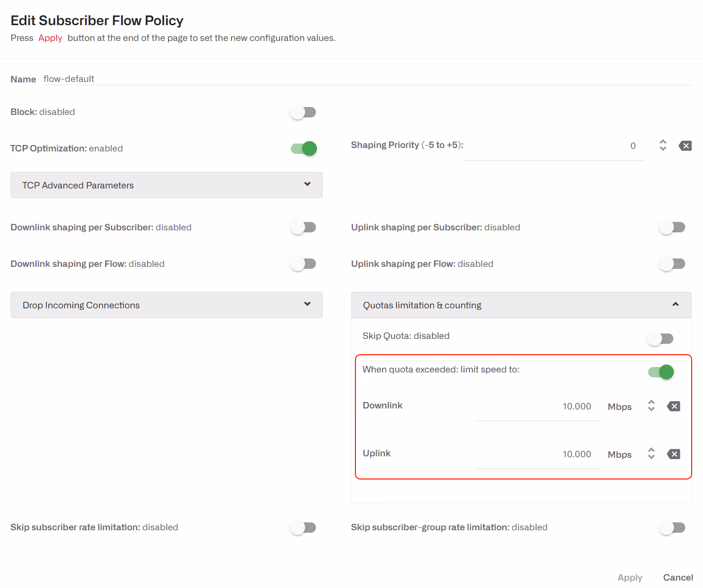The height and width of the screenshot is (588, 703).
Task: Turn off limit speed when quota exceeded
Action: click(661, 372)
